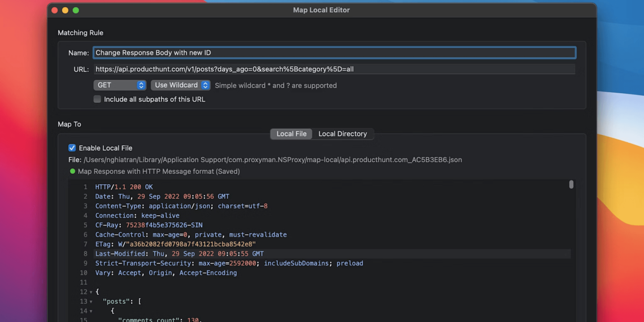The width and height of the screenshot is (644, 322).
Task: Switch to the Local Directory tab
Action: click(x=342, y=134)
